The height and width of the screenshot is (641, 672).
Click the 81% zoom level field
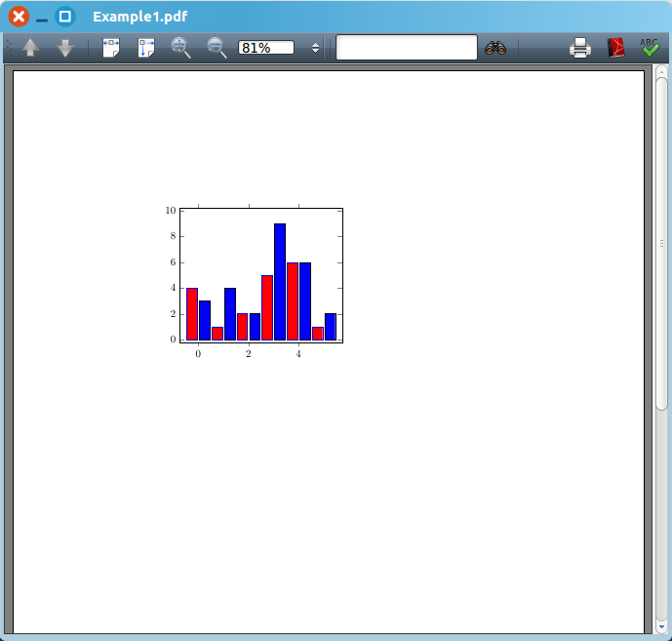266,48
